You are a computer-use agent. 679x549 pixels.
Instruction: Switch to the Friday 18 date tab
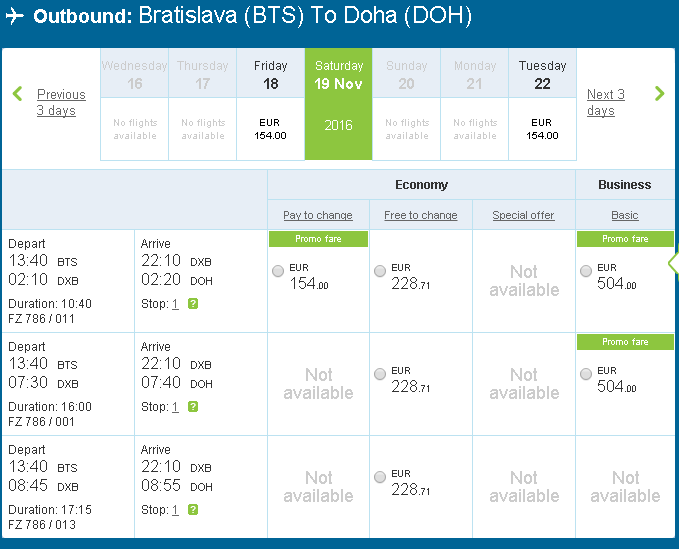pos(271,104)
